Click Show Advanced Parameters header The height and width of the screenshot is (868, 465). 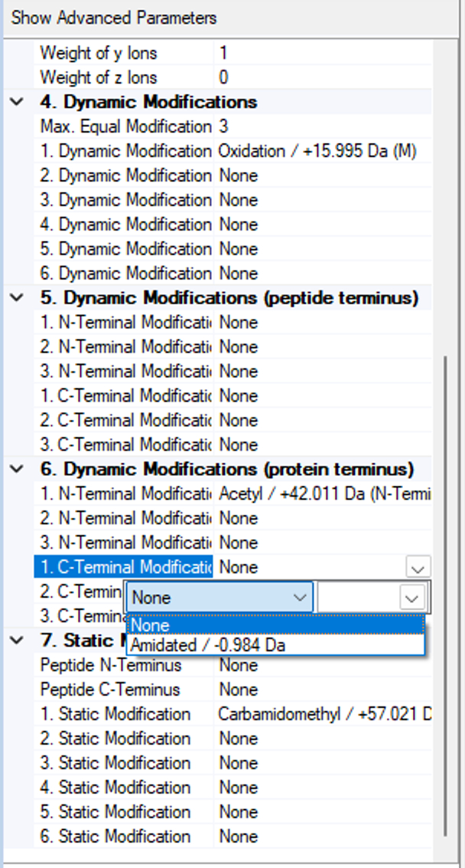(115, 18)
